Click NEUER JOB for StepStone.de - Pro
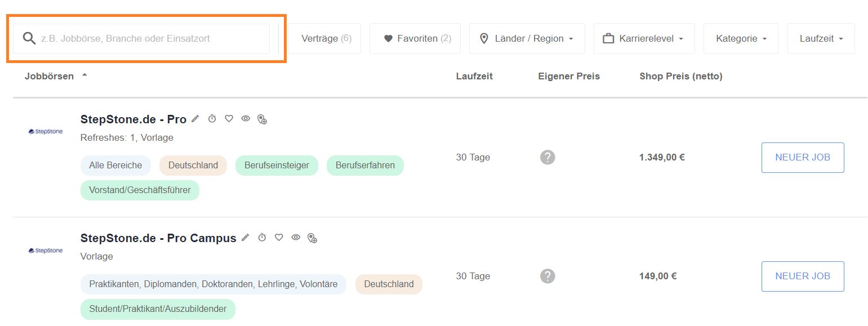 (x=803, y=157)
